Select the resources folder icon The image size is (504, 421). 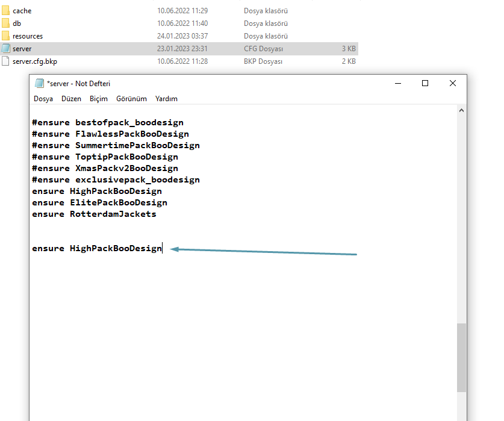(6, 36)
